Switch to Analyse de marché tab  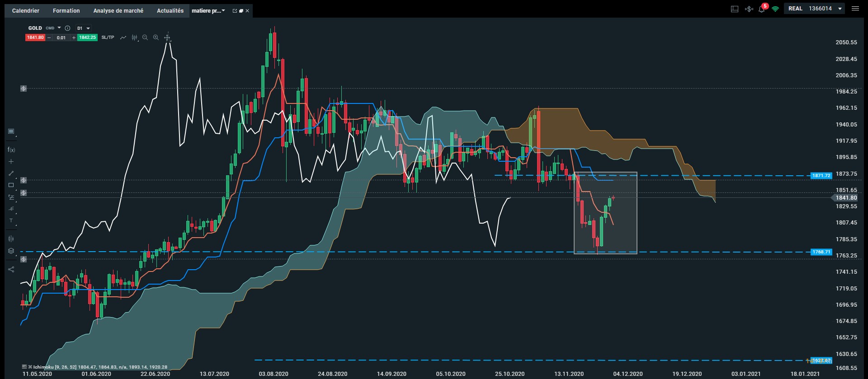click(x=118, y=10)
